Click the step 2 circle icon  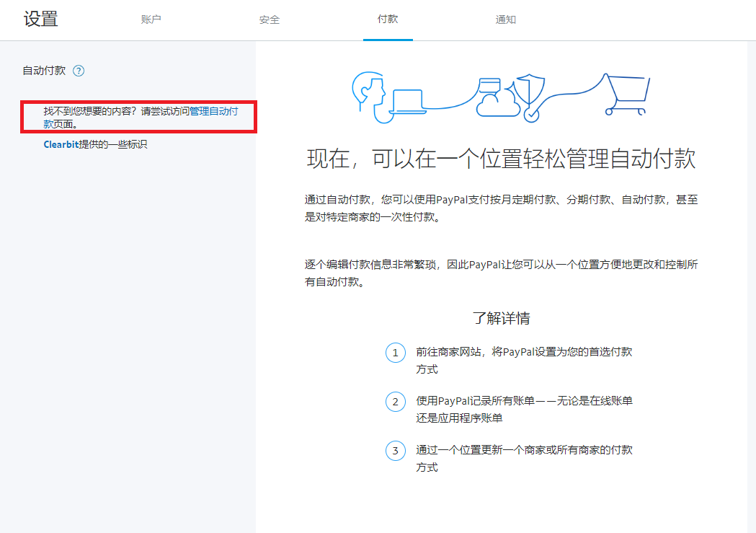(396, 402)
